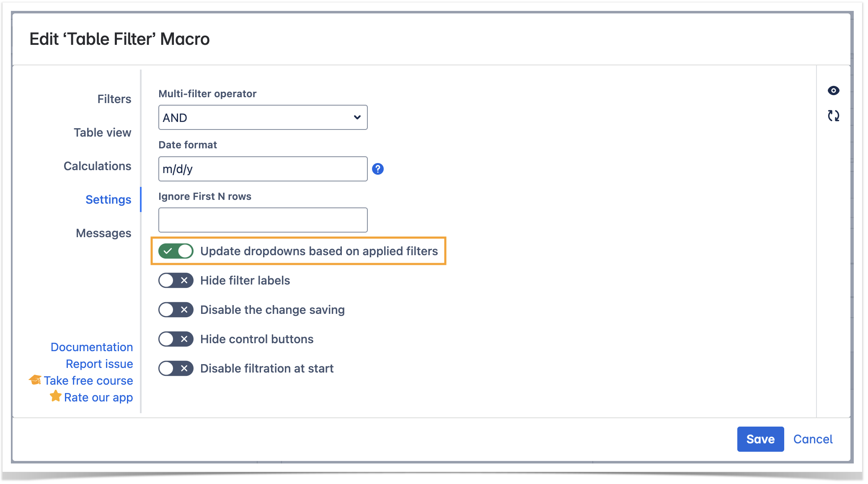
Task: Toggle off Update dropdowns based on applied filters
Action: (x=176, y=251)
